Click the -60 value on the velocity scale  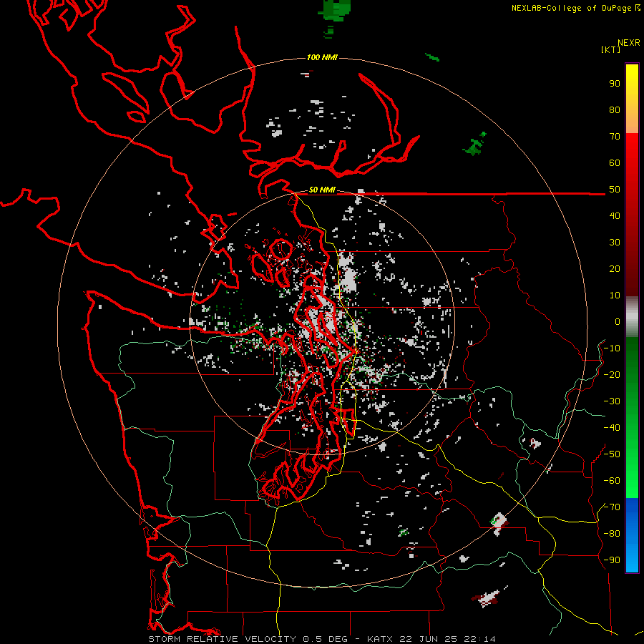(x=612, y=481)
